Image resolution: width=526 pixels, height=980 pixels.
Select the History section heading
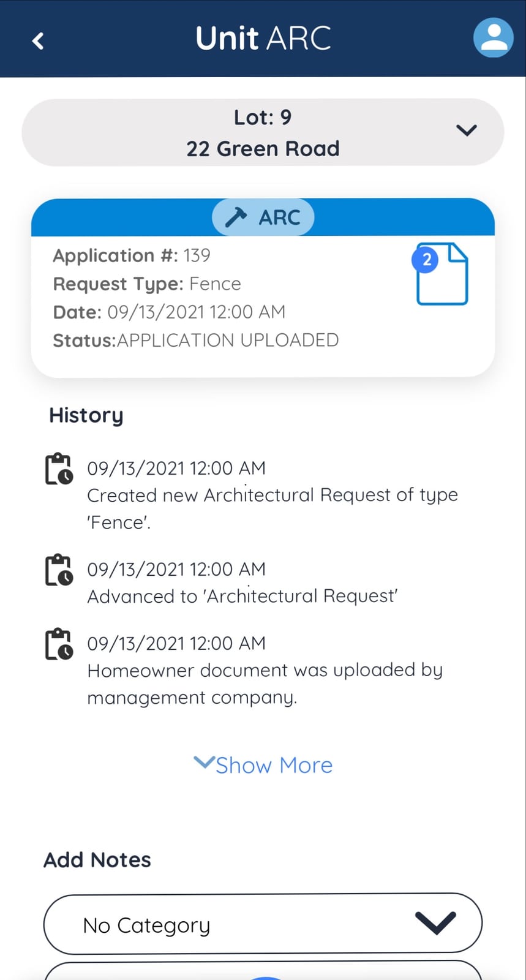pyautogui.click(x=86, y=415)
